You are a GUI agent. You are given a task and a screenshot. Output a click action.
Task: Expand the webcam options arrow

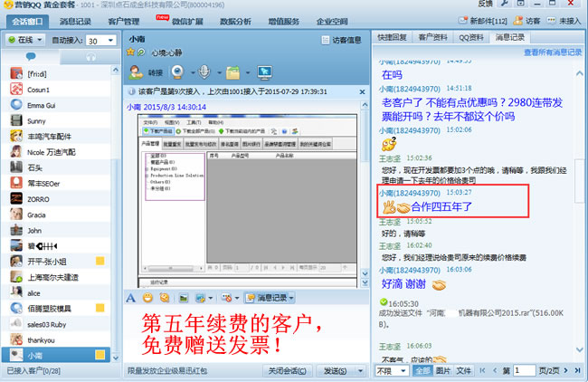pyautogui.click(x=193, y=72)
